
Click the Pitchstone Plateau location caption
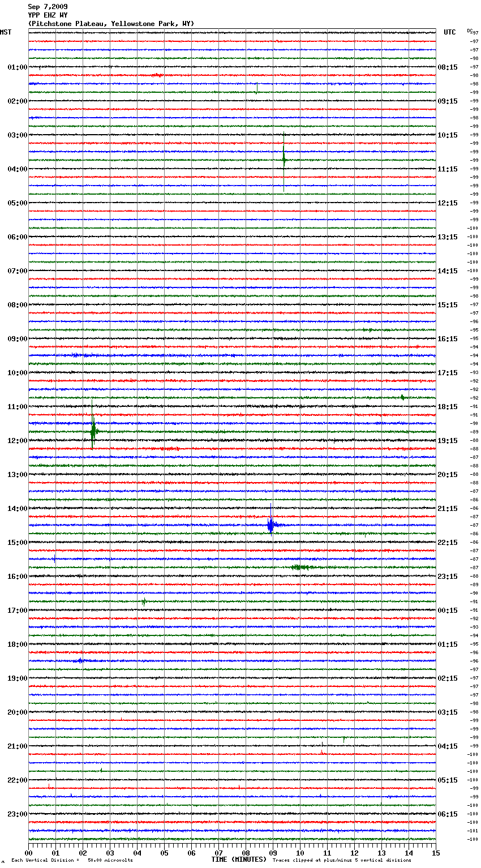[x=111, y=24]
